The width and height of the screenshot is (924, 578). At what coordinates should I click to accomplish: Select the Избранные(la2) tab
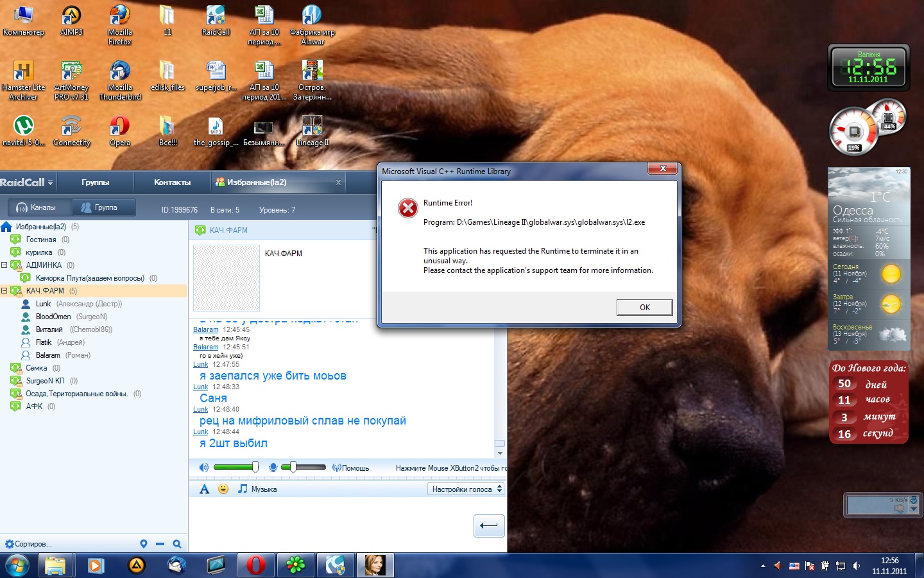[257, 182]
